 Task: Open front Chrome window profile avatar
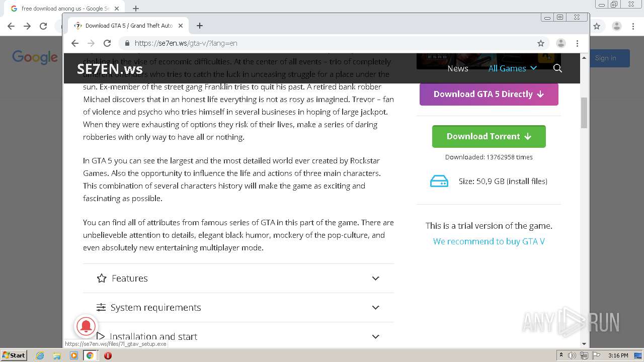(561, 43)
